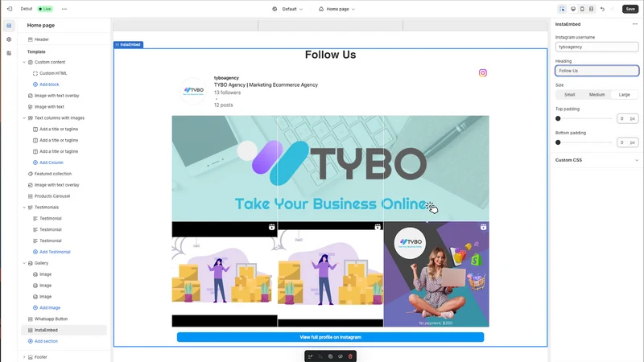The width and height of the screenshot is (644, 362).
Task: Click the red delete section trash icon
Action: click(350, 356)
